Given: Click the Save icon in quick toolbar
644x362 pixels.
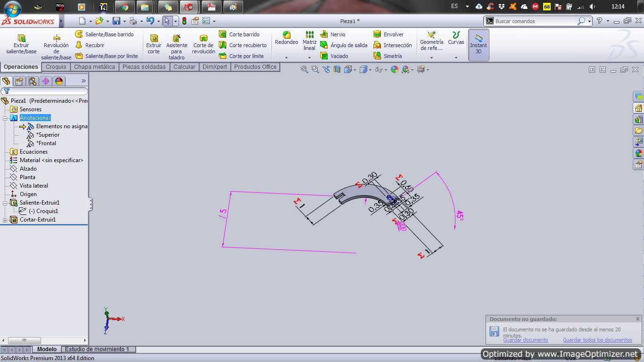Looking at the screenshot, I should click(x=116, y=21).
